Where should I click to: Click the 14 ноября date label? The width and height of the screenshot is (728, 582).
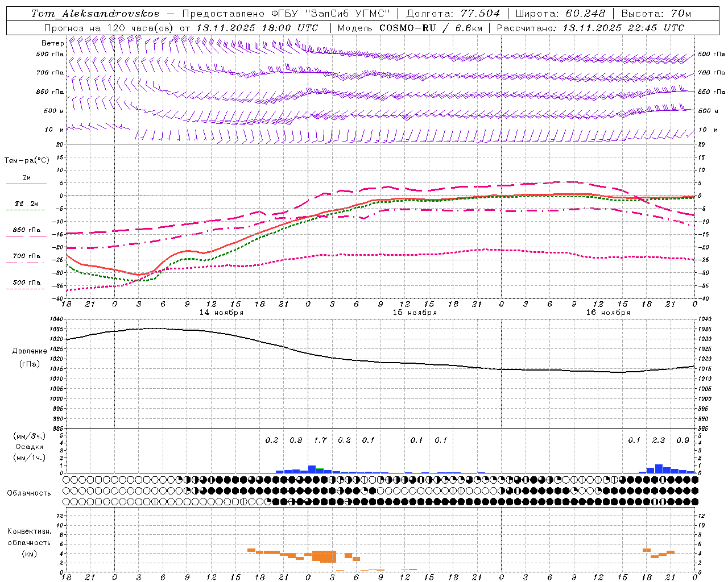click(x=221, y=313)
